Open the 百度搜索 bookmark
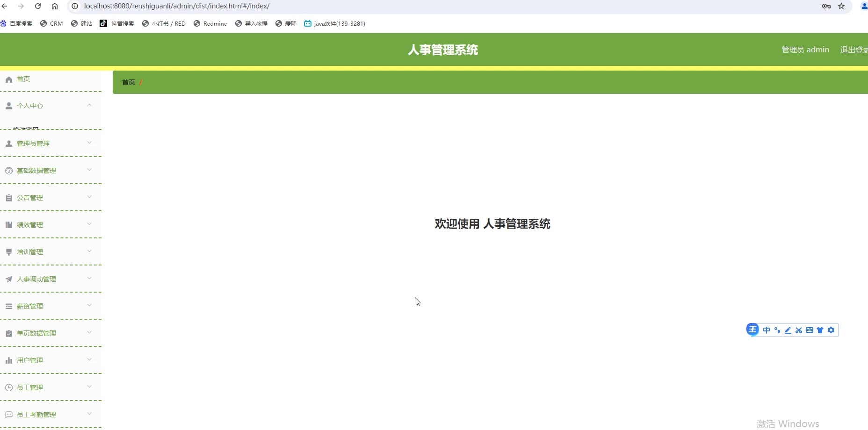868x430 pixels. (17, 23)
